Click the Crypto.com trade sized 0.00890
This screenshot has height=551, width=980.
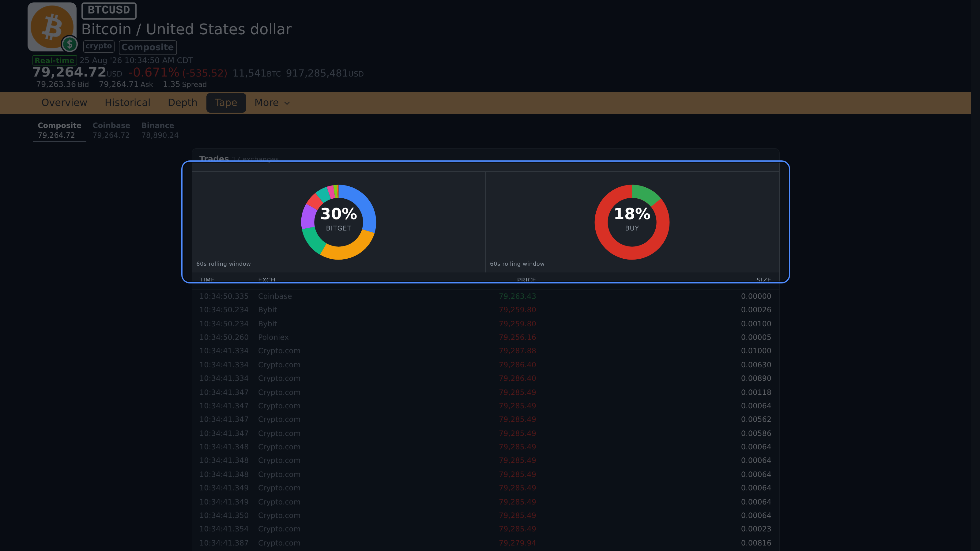(x=485, y=378)
